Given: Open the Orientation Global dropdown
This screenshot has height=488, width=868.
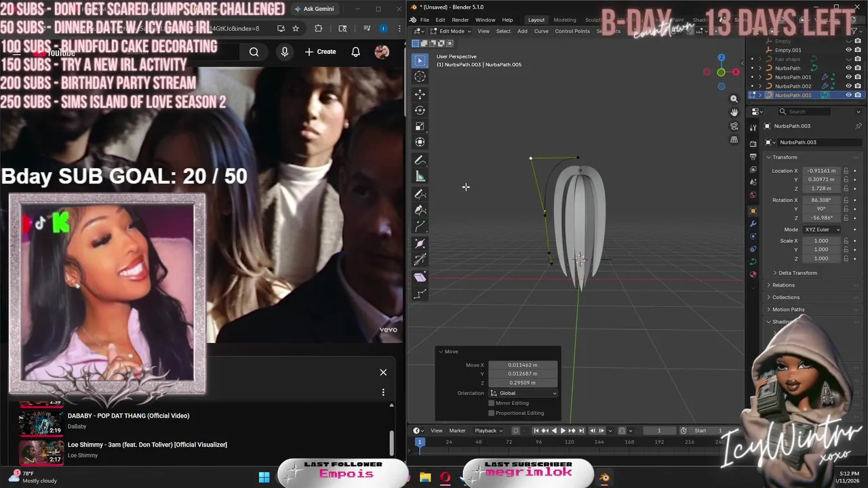Looking at the screenshot, I should (523, 393).
